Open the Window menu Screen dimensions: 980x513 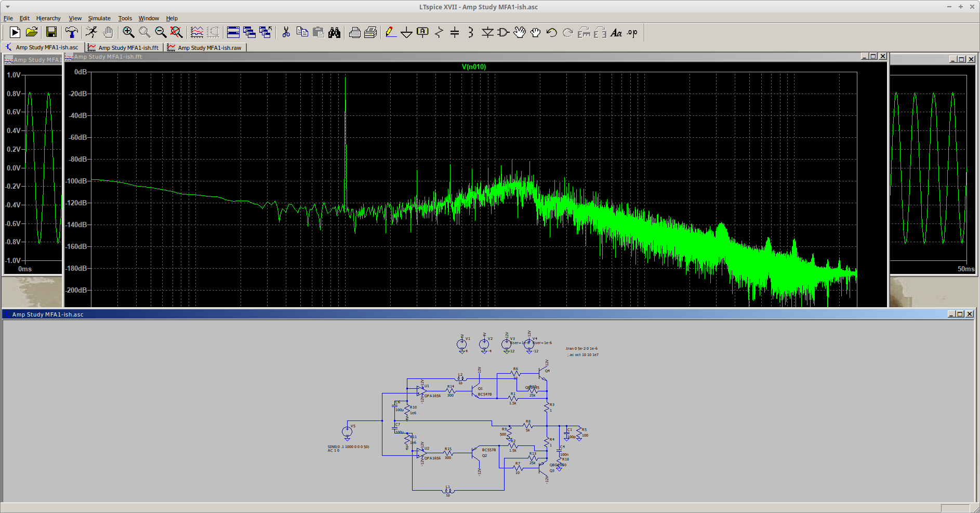[x=149, y=18]
